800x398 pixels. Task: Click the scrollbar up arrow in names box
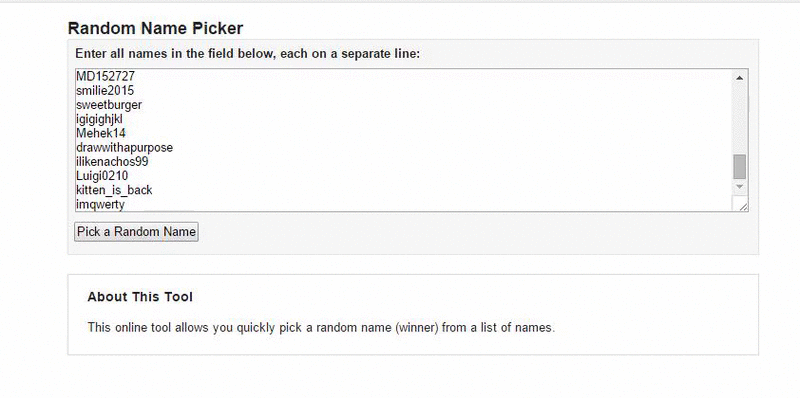pos(739,78)
